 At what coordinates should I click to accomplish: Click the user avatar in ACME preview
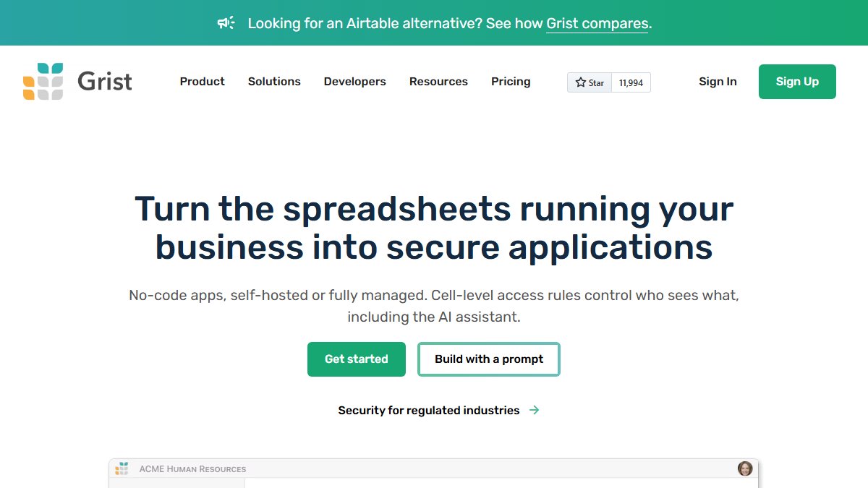point(745,468)
